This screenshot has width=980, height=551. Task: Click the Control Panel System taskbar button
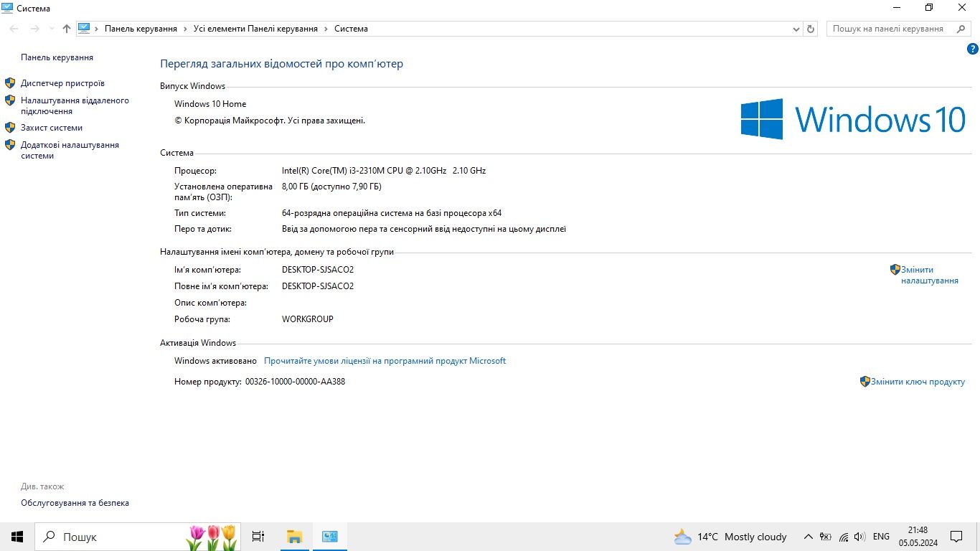(x=330, y=537)
